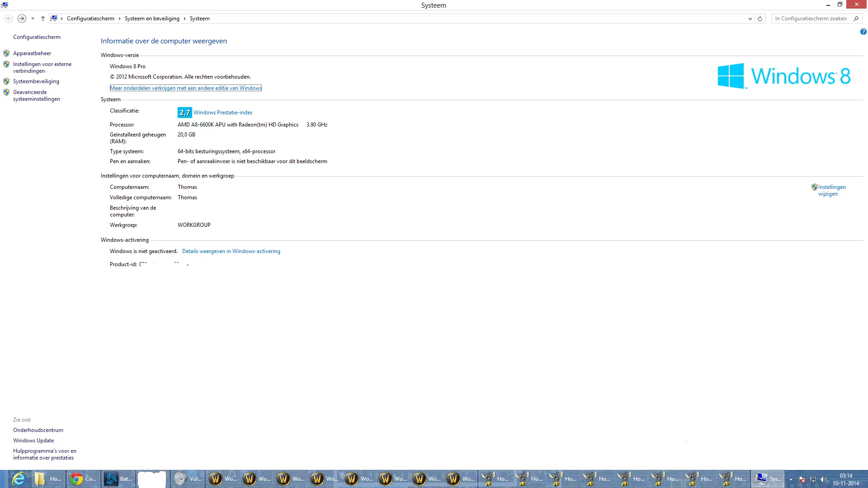
Task: Click the 64-bits besturingssysteem value
Action: tap(226, 151)
